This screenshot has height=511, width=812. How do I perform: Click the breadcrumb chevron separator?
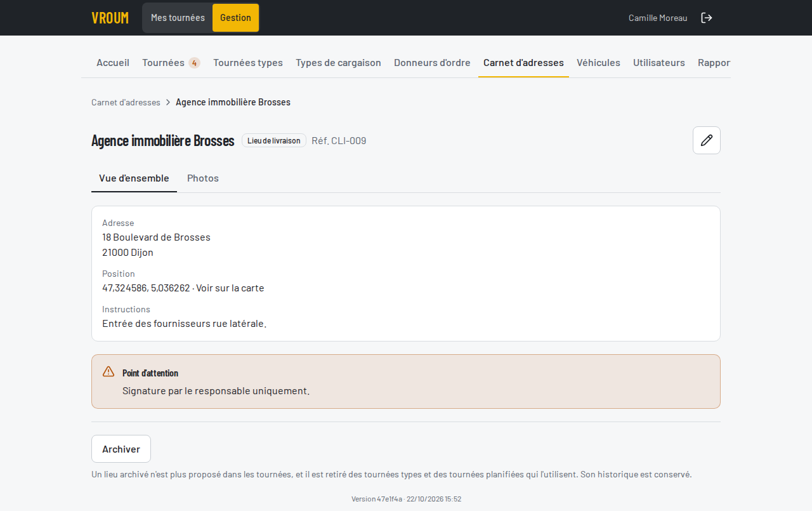[168, 102]
